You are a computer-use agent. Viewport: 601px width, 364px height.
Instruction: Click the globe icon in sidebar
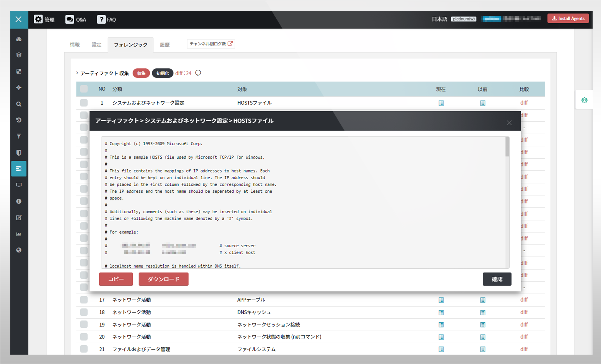point(19,250)
